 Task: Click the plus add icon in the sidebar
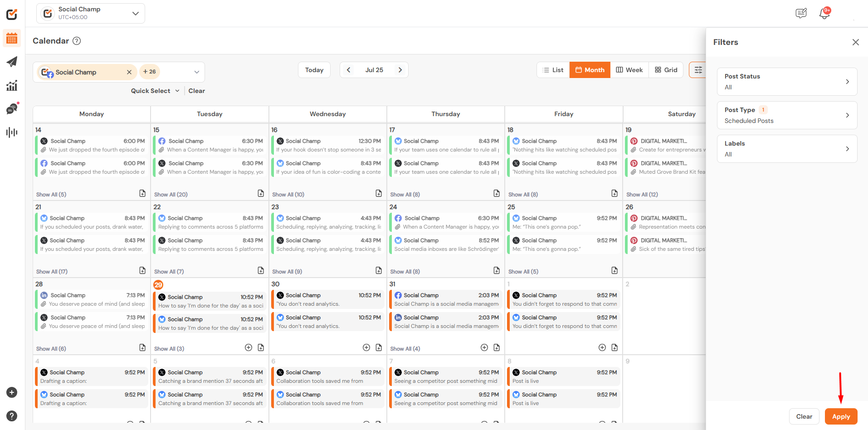point(12,392)
